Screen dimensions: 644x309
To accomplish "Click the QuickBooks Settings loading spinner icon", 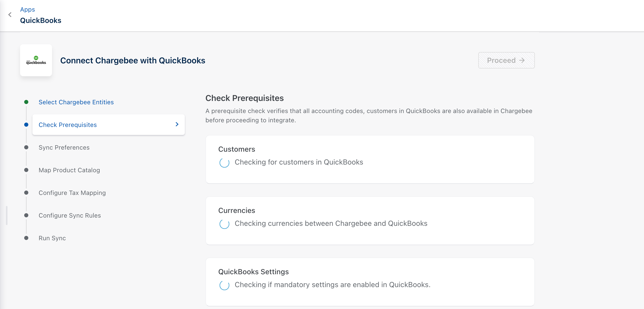I will click(x=224, y=285).
